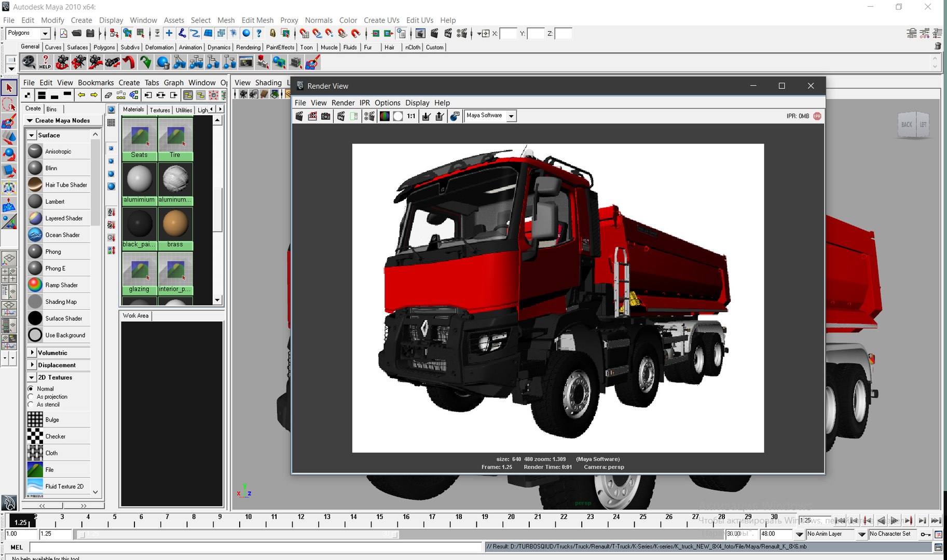This screenshot has height=560, width=947.
Task: Click the IPR render icon in Render View
Action: tap(341, 116)
